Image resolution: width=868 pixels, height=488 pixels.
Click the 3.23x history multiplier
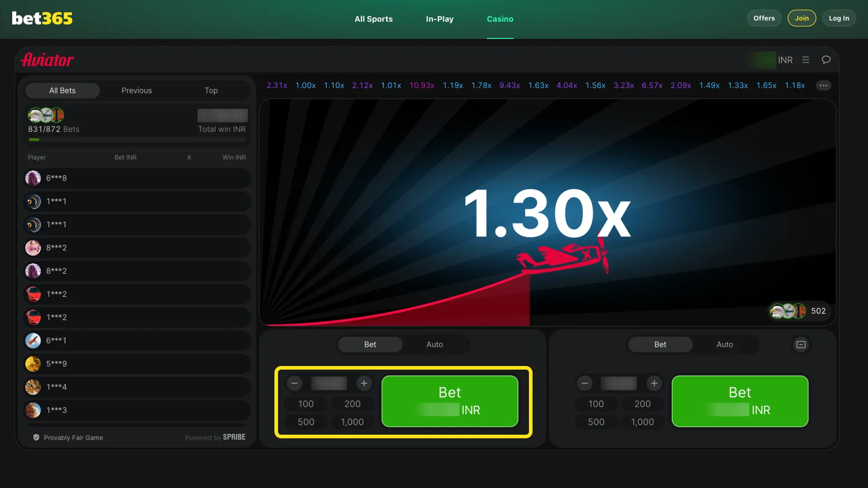(623, 85)
